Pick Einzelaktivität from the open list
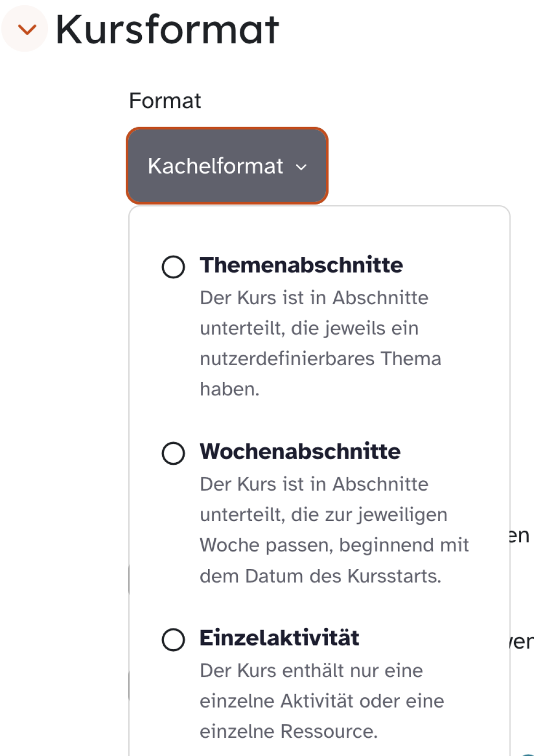 click(x=280, y=637)
